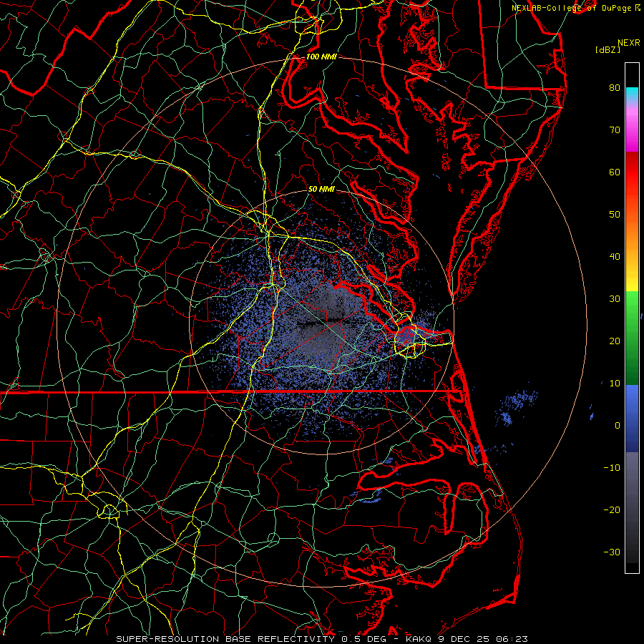Screen dimensions: 644x644
Task: Click the 40 value on the dBZ scale
Action: coord(615,256)
